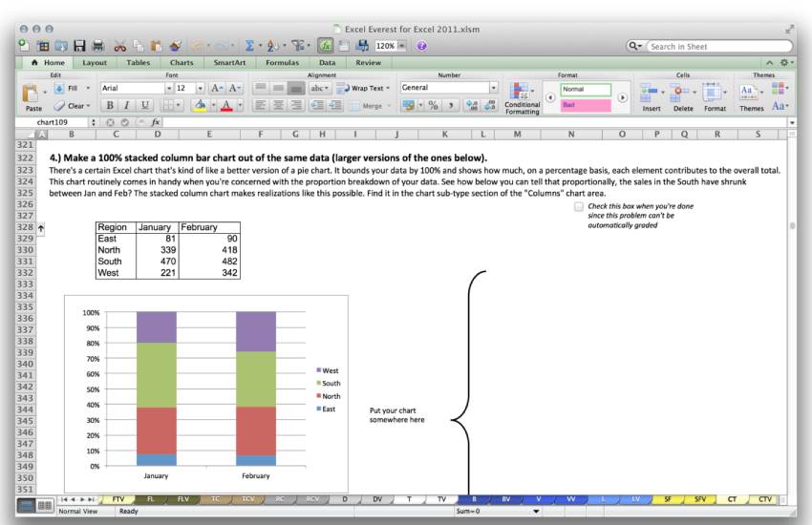
Task: Click the Cut scissors icon
Action: [120, 46]
